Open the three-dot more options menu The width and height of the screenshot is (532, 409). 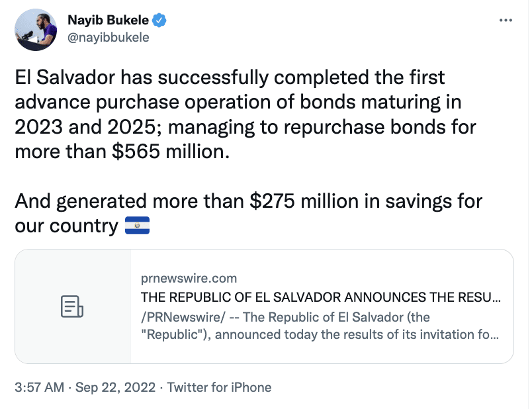(x=506, y=21)
